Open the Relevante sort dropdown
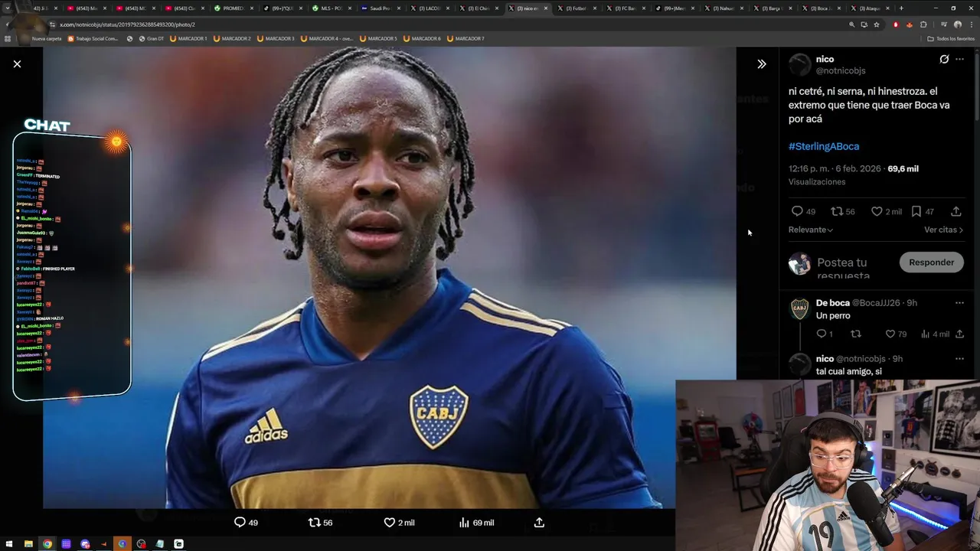 811,230
